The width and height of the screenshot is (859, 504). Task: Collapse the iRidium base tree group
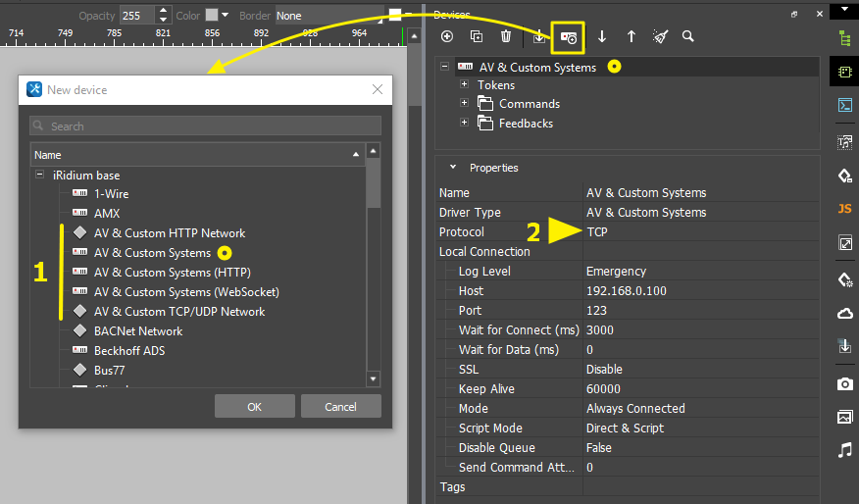click(40, 175)
